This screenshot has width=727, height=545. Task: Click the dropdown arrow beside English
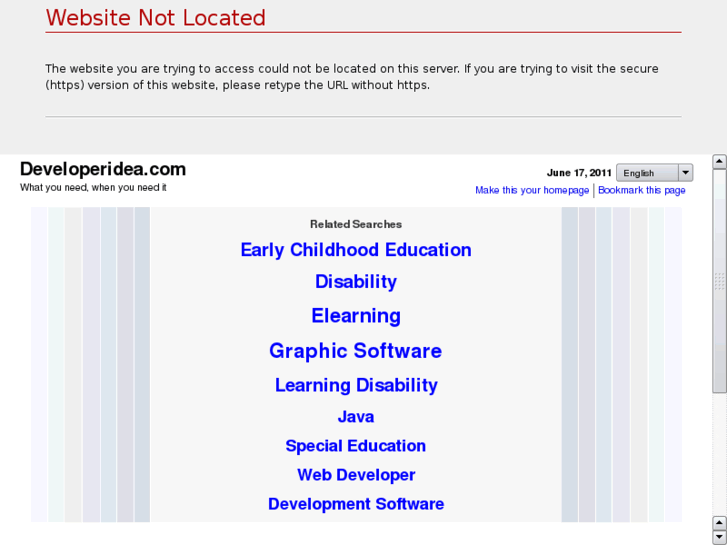[685, 173]
